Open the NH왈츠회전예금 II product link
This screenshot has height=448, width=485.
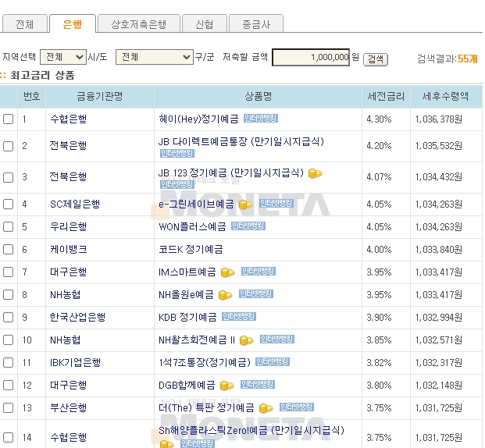click(x=197, y=340)
